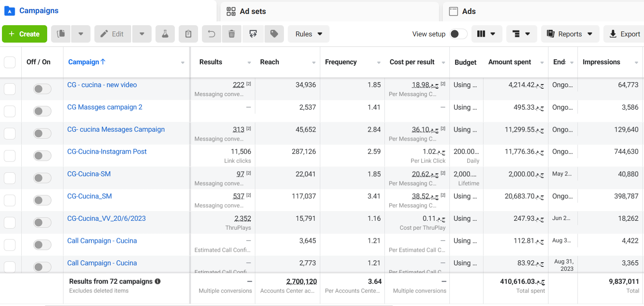The height and width of the screenshot is (306, 644).
Task: Toggle the View setup switch
Action: click(x=458, y=34)
